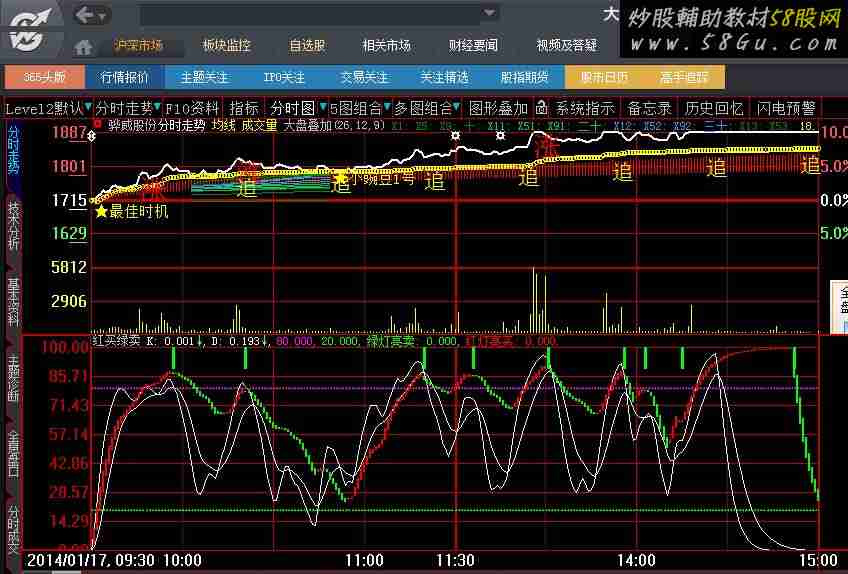Open the lock icon beside 图形叠加

[x=541, y=108]
